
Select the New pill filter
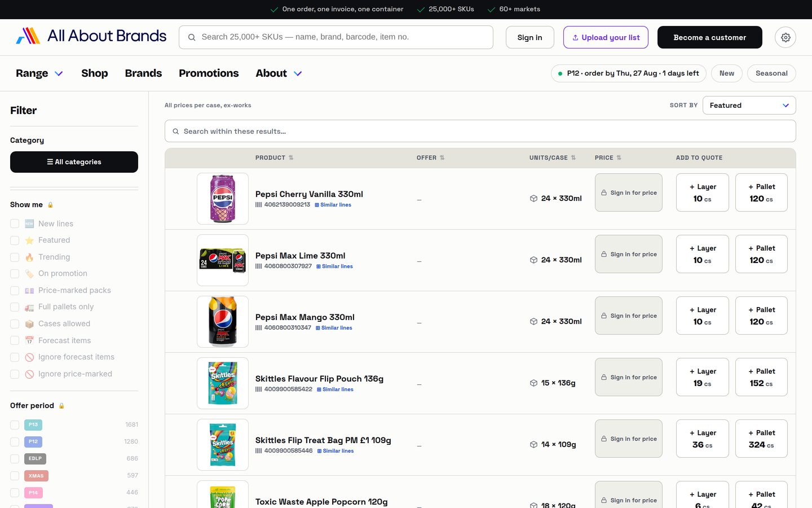(727, 73)
